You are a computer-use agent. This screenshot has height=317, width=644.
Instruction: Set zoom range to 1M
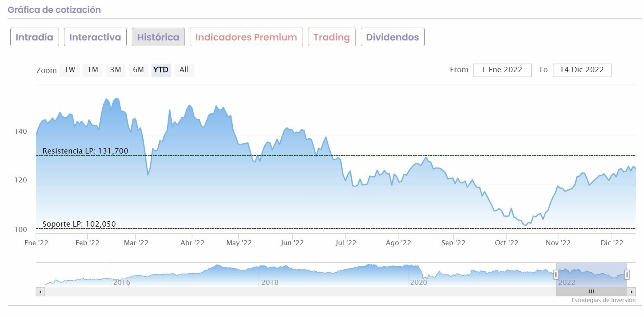(93, 70)
